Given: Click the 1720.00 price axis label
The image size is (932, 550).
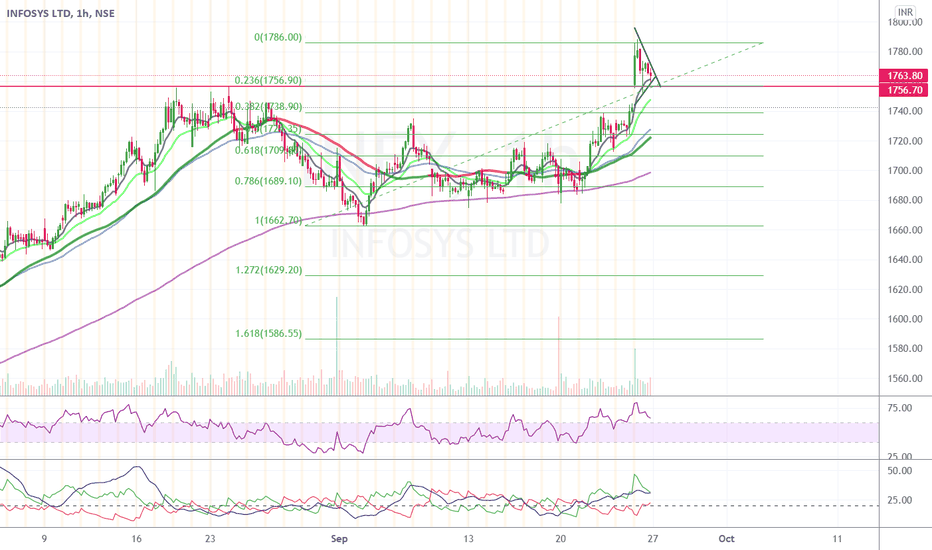Looking at the screenshot, I should click(905, 141).
